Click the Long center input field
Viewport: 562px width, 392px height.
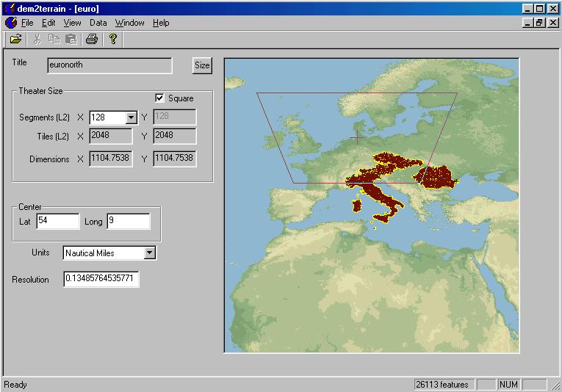point(128,222)
